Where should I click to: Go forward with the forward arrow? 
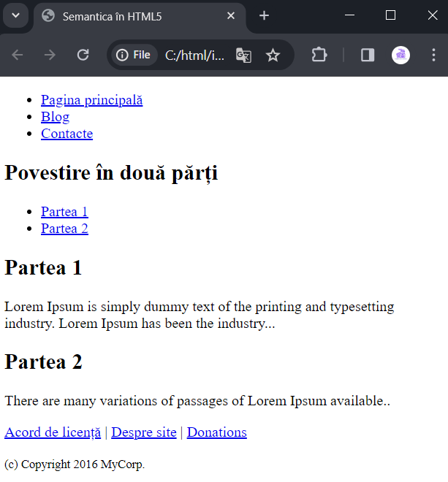click(x=50, y=55)
